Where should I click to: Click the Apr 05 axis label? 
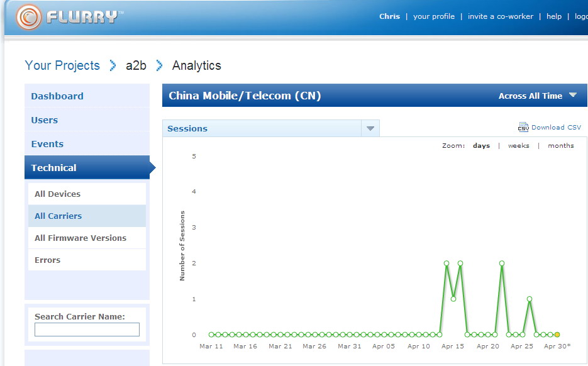pyautogui.click(x=383, y=346)
